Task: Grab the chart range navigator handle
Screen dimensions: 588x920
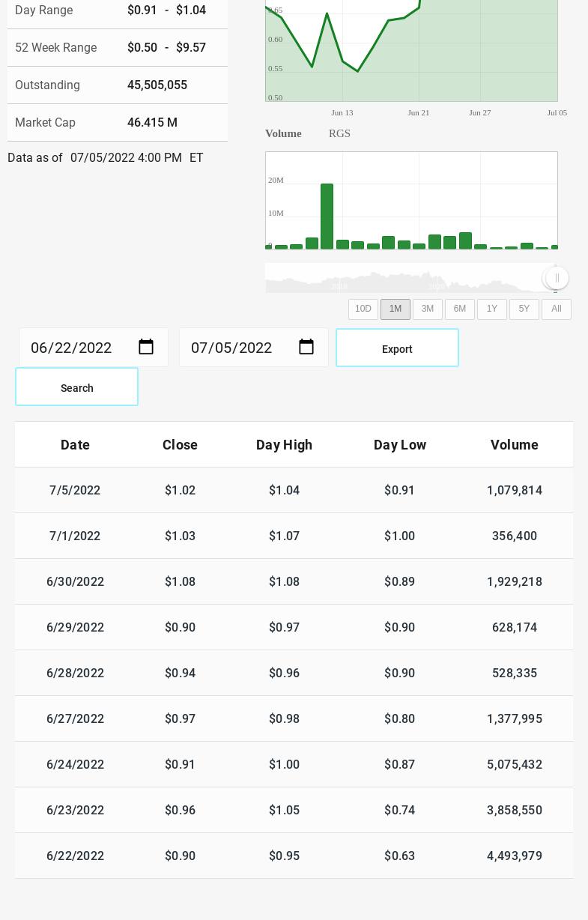Action: (557, 278)
